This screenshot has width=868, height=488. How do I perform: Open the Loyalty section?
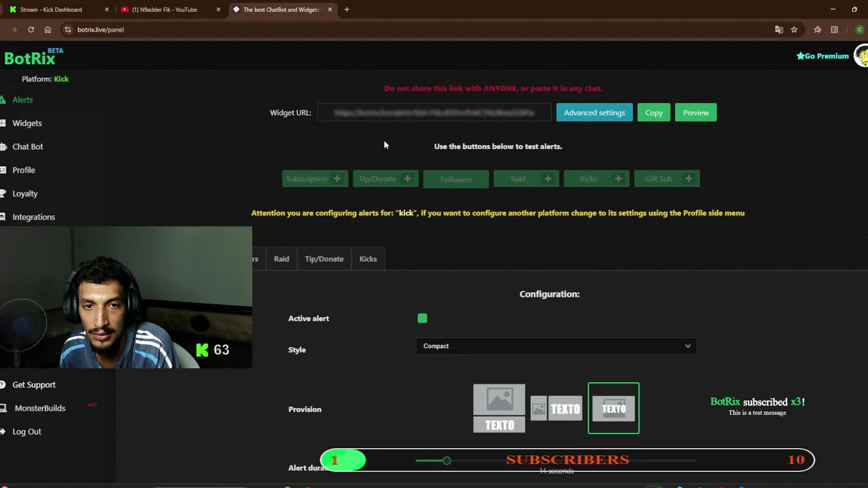coord(25,194)
